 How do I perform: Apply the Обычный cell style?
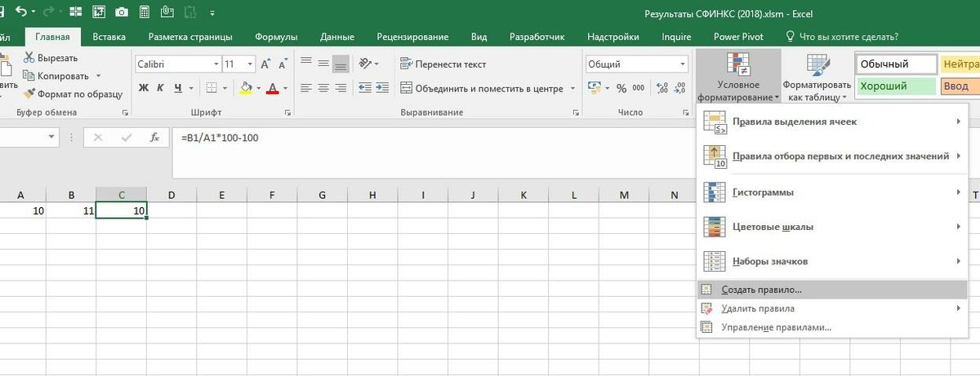[x=896, y=64]
